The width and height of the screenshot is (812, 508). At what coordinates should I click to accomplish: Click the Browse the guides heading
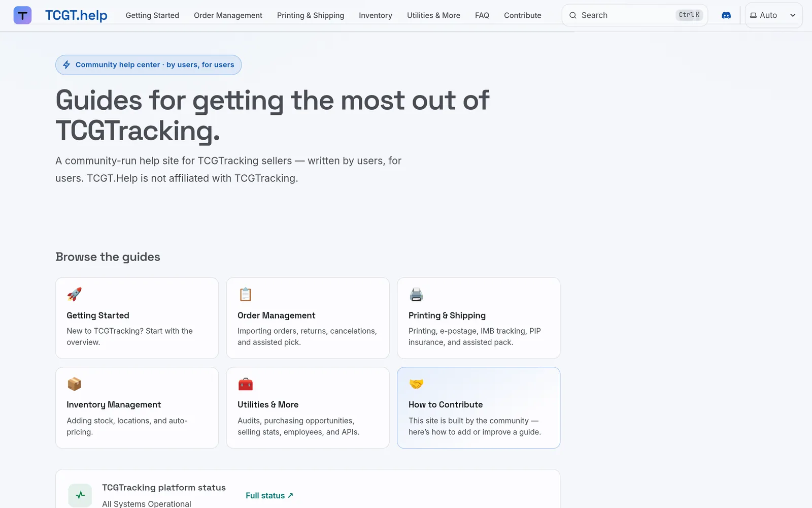pyautogui.click(x=108, y=257)
